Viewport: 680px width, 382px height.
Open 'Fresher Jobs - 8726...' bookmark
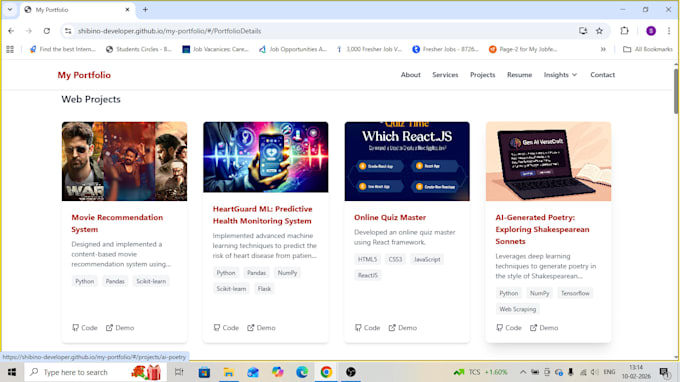pyautogui.click(x=446, y=49)
